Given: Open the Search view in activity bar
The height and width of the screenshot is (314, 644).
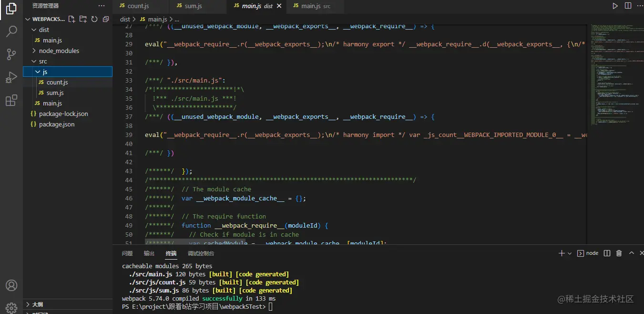Looking at the screenshot, I should 11,32.
